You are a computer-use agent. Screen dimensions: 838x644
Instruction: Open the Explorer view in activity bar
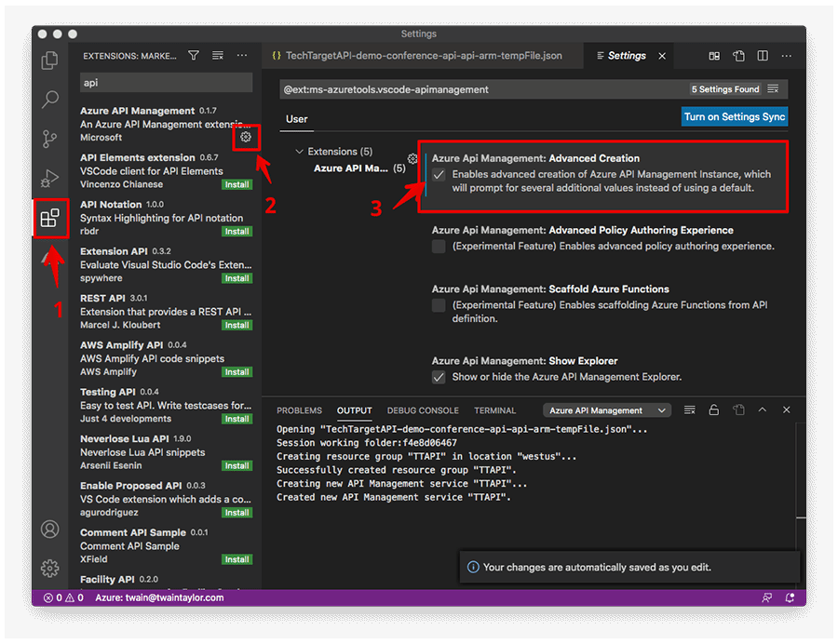[x=50, y=61]
